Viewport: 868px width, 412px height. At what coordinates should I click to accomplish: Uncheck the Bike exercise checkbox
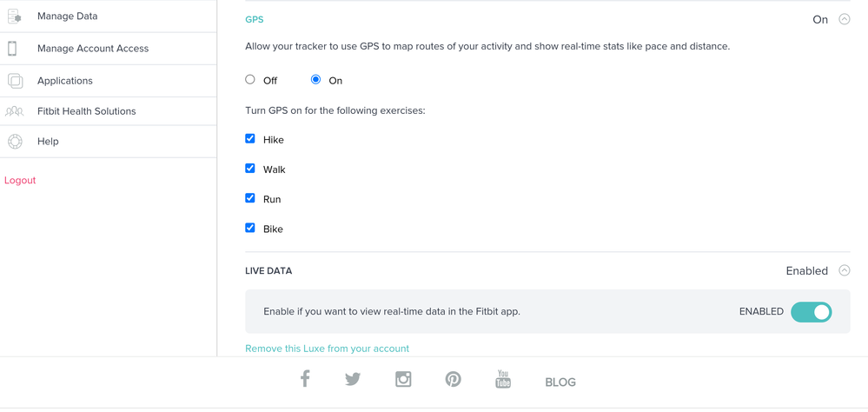(250, 229)
